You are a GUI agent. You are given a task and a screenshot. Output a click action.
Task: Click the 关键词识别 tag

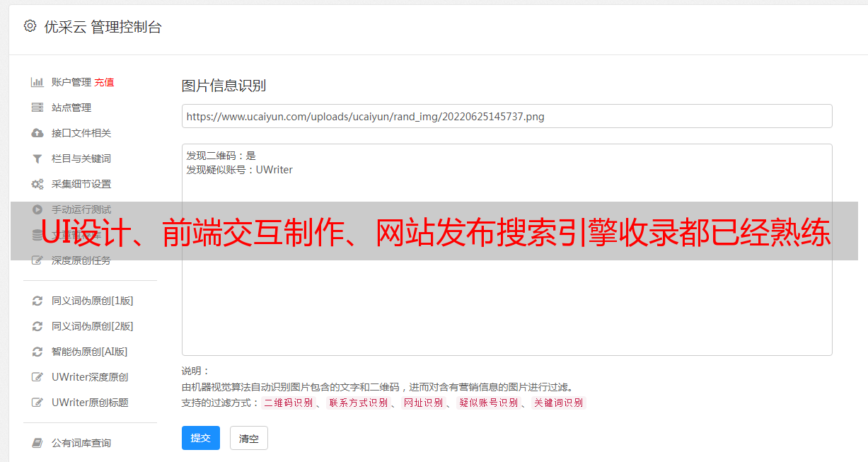558,403
